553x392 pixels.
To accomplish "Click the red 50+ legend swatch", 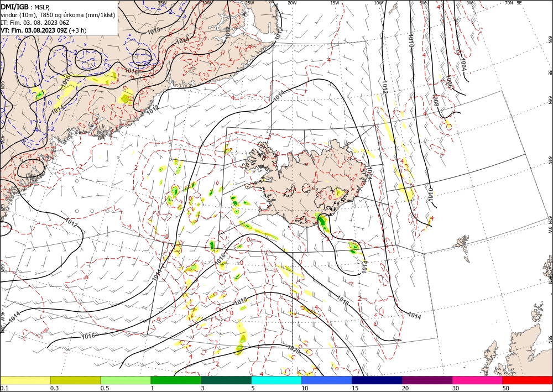I will (x=528, y=380).
